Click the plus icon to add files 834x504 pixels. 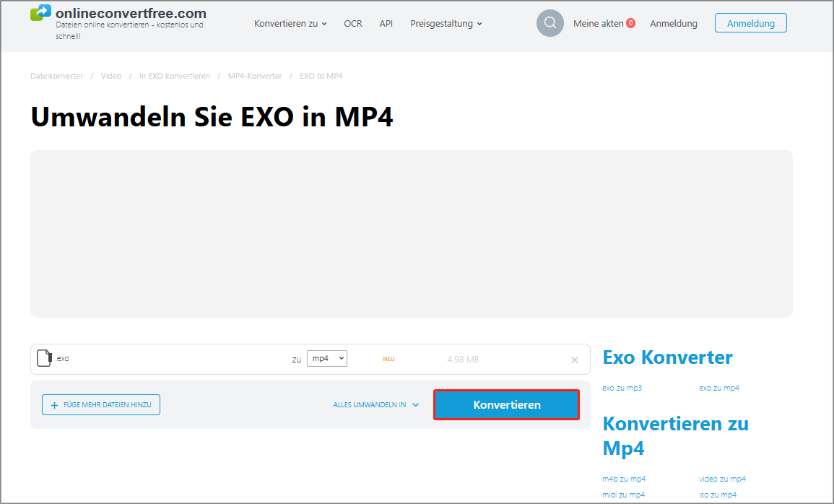click(x=55, y=404)
